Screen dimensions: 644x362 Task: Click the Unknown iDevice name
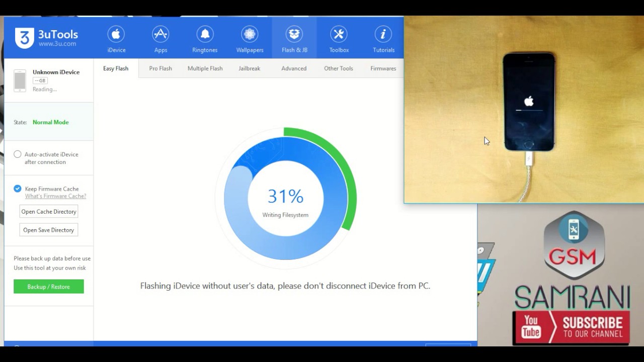56,72
